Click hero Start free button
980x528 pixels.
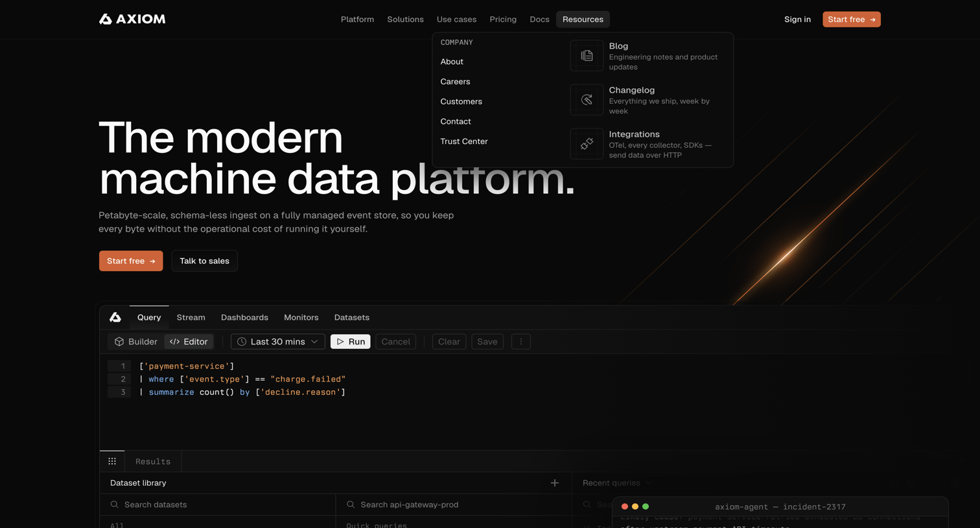[x=131, y=261]
